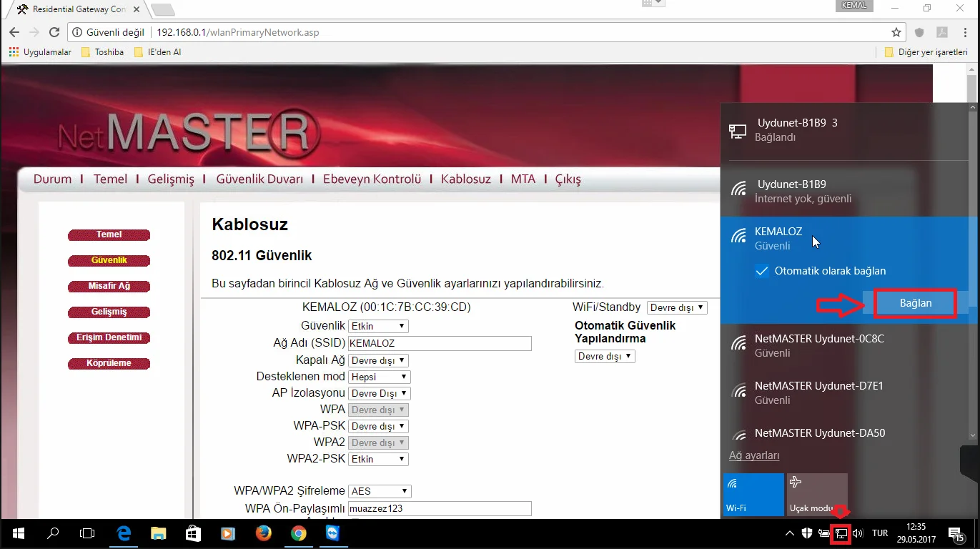The width and height of the screenshot is (980, 549).
Task: Open the WPA/WPA2 Şifreleme dropdown
Action: tap(379, 491)
